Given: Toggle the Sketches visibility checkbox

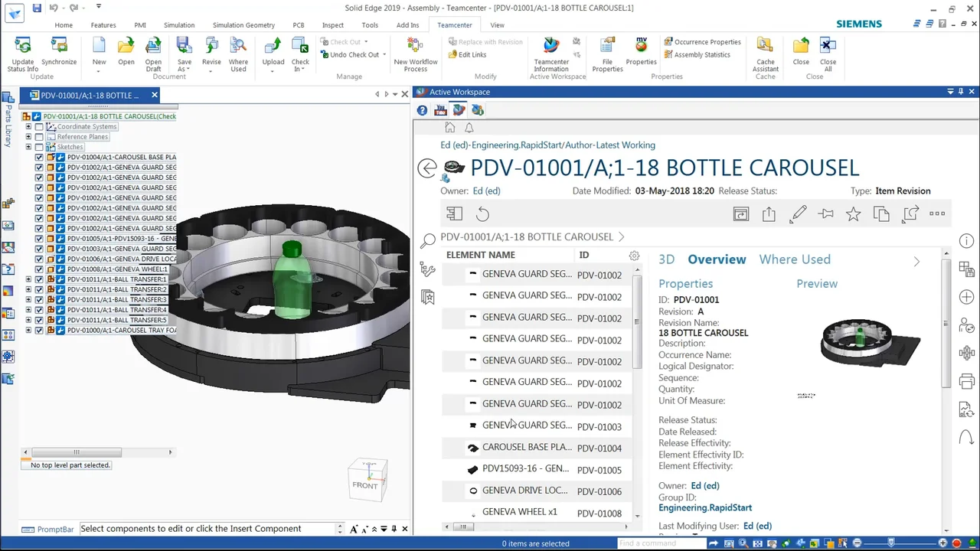Looking at the screenshot, I should point(39,147).
